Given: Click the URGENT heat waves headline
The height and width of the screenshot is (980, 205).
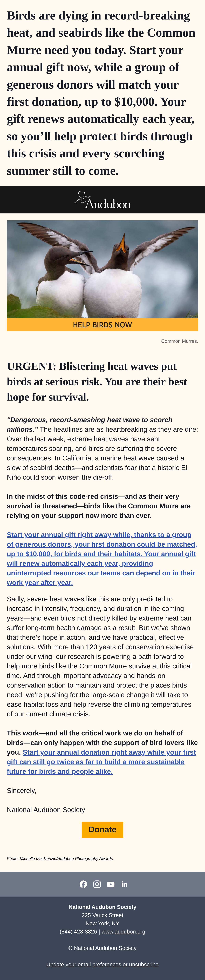Looking at the screenshot, I should [x=97, y=382].
